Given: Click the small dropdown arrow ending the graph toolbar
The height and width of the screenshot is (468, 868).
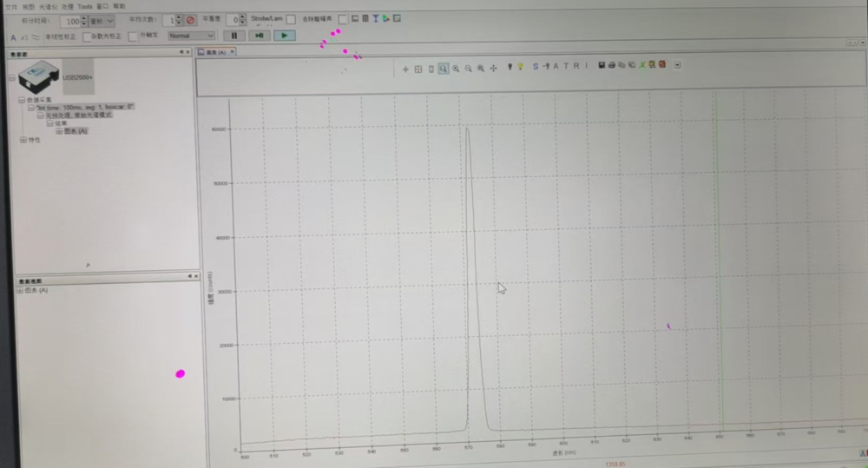Looking at the screenshot, I should 677,65.
